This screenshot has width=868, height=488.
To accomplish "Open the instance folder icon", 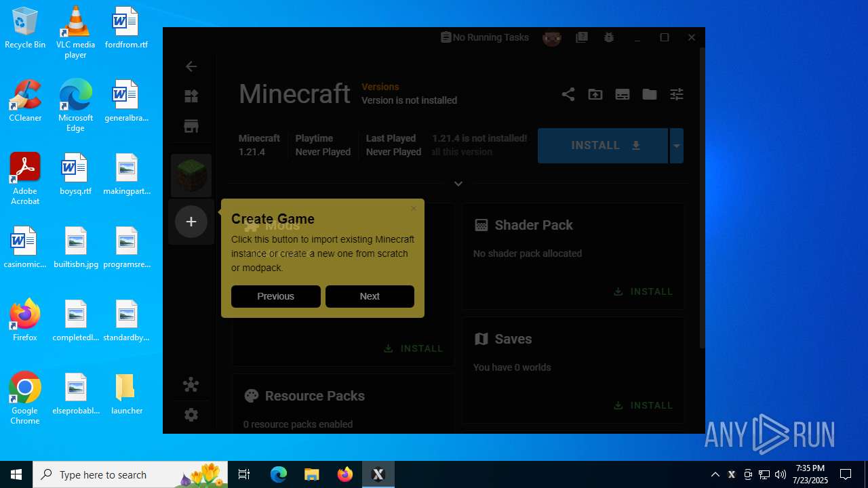I will tap(650, 94).
